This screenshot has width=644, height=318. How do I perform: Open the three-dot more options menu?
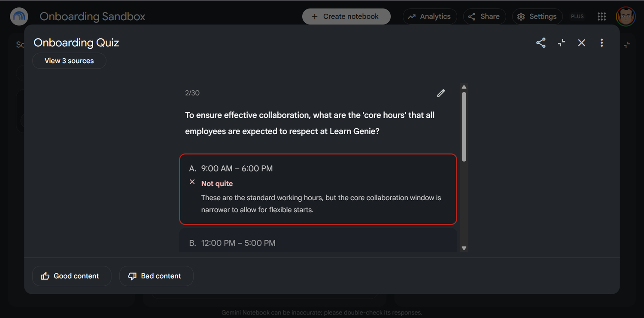[602, 43]
